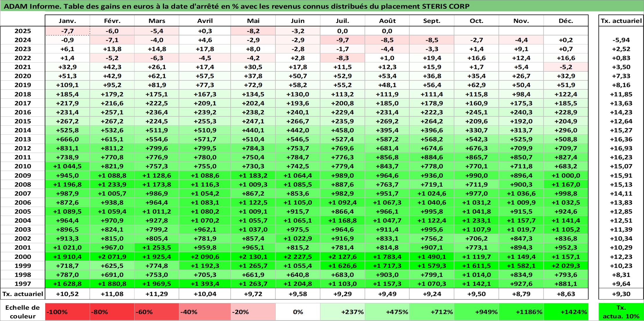644x321 pixels.
Task: Click the +0,3 cell in April 2025
Action: tap(205, 31)
